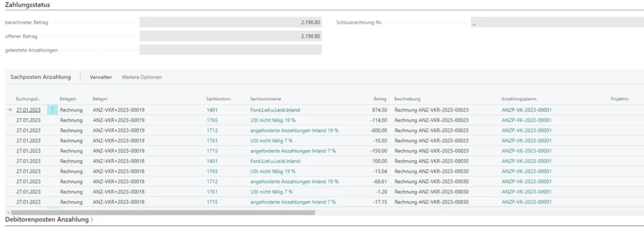Open the Weitere Optionen menu

pyautogui.click(x=142, y=77)
